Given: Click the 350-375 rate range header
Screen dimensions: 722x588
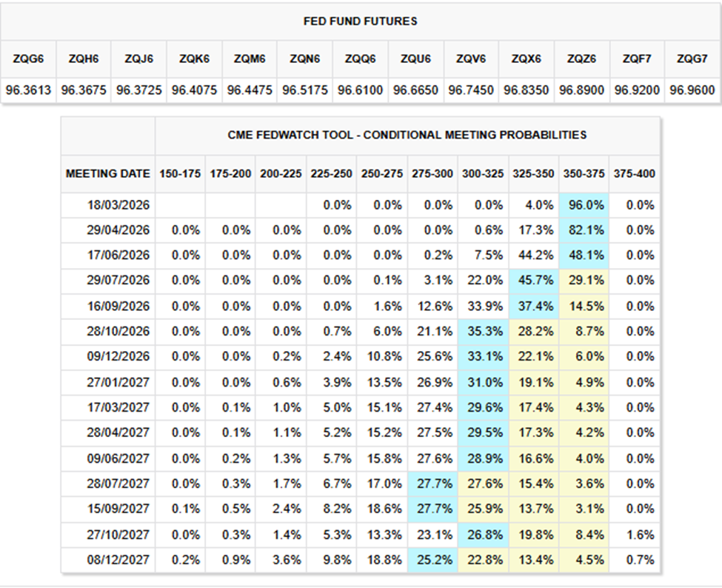Looking at the screenshot, I should (584, 173).
